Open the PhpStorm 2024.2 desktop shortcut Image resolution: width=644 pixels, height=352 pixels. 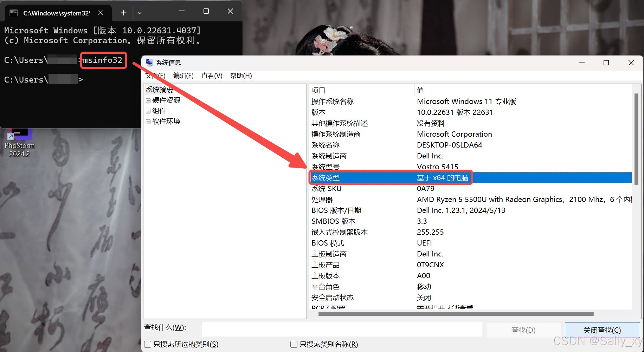point(20,143)
